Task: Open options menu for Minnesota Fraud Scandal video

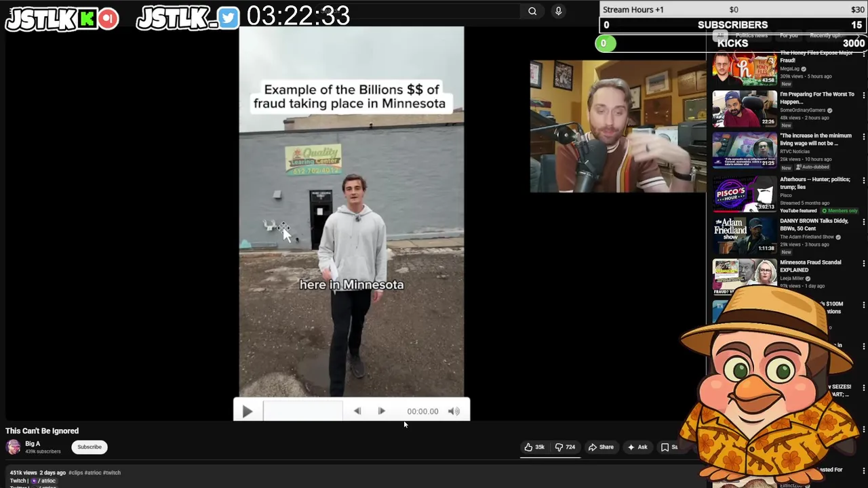Action: (x=863, y=263)
